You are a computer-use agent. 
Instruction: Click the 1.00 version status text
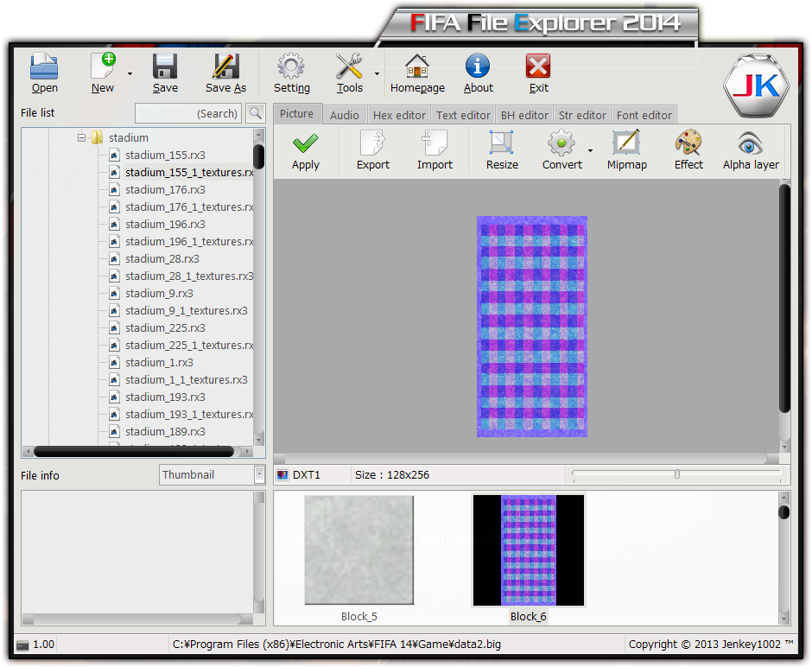43,645
